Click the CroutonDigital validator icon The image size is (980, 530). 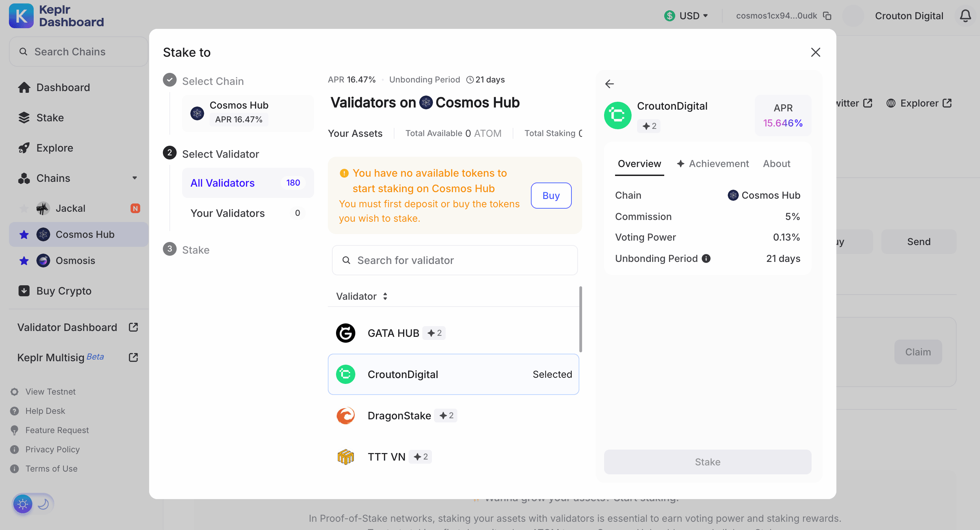[x=345, y=374]
